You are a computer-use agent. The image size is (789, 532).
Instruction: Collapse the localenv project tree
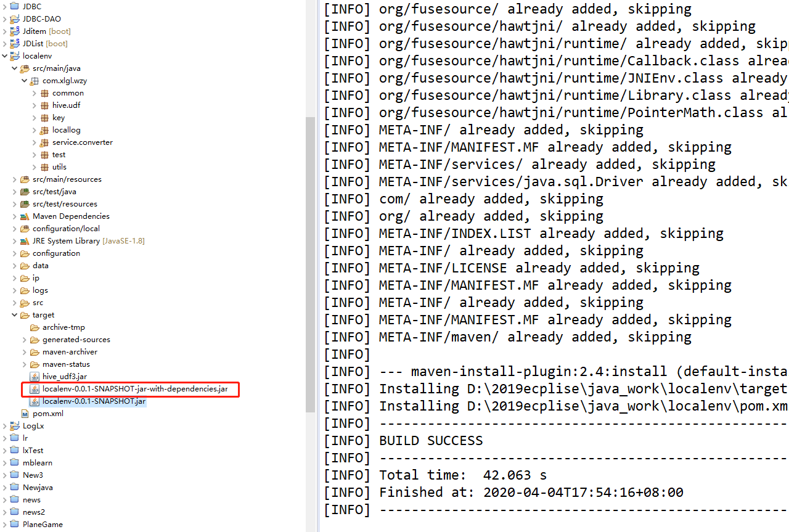5,55
